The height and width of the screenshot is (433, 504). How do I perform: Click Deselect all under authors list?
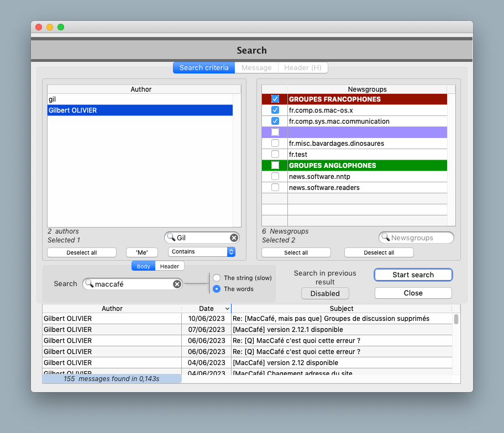pyautogui.click(x=82, y=252)
